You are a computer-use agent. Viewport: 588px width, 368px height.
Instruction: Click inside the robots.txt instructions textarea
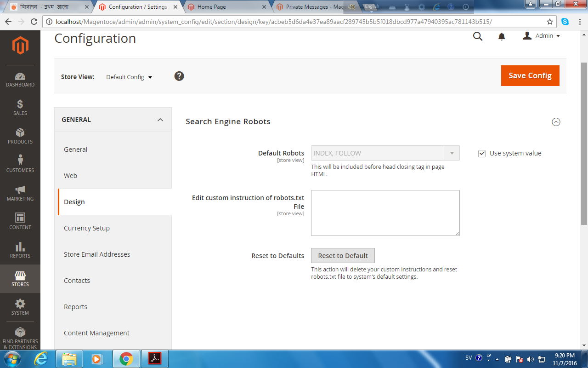pyautogui.click(x=385, y=213)
